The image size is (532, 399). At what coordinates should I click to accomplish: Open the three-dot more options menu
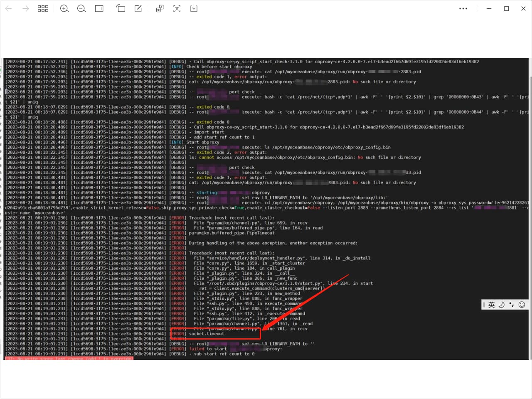coord(463,8)
